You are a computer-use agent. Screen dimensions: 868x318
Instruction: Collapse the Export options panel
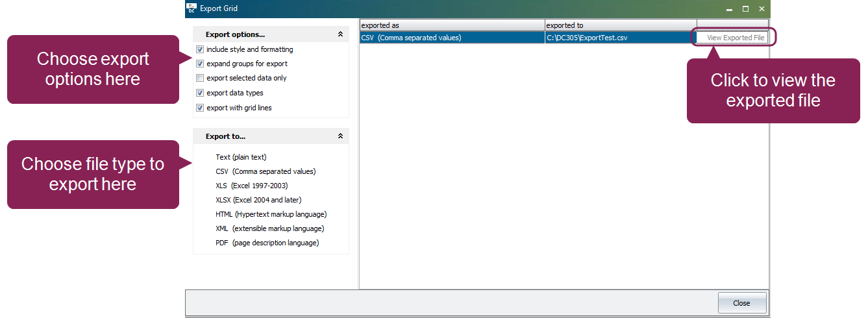[340, 34]
